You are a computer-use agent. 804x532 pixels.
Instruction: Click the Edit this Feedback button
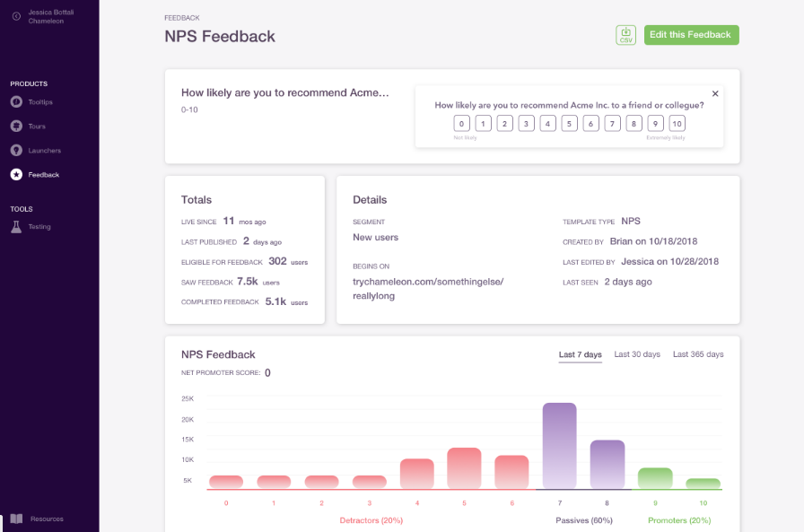691,35
